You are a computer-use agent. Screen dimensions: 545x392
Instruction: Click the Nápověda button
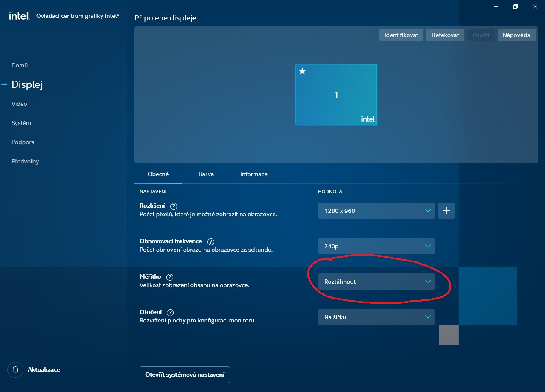(x=516, y=35)
